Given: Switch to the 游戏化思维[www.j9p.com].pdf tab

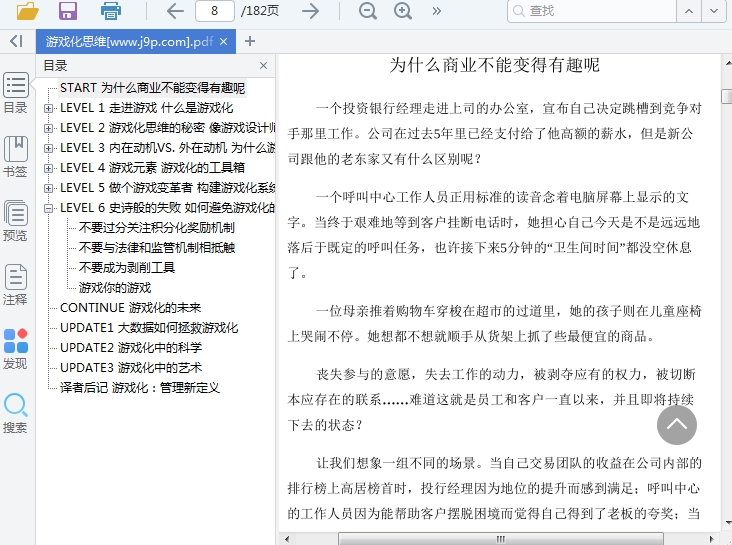Looking at the screenshot, I should [x=129, y=42].
